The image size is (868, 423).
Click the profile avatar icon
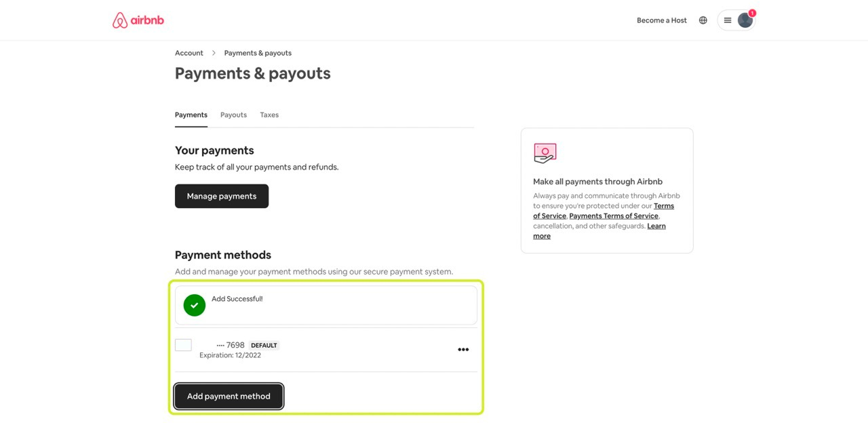pos(745,21)
